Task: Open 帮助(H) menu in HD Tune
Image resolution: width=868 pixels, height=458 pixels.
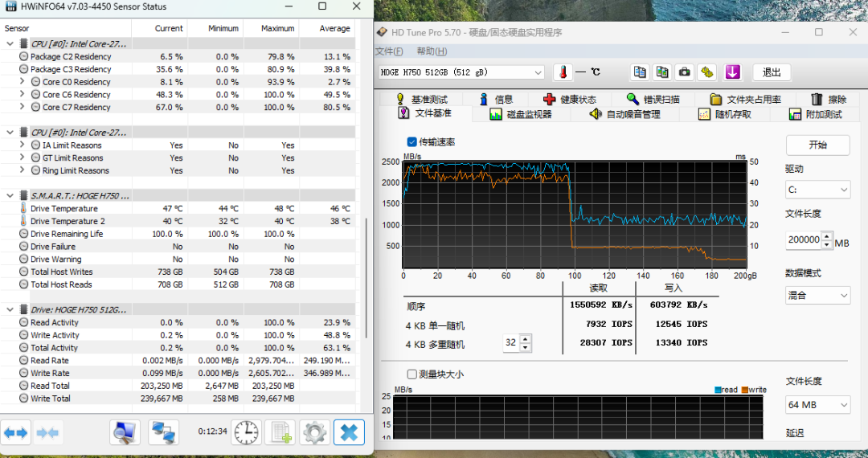Action: (x=432, y=51)
